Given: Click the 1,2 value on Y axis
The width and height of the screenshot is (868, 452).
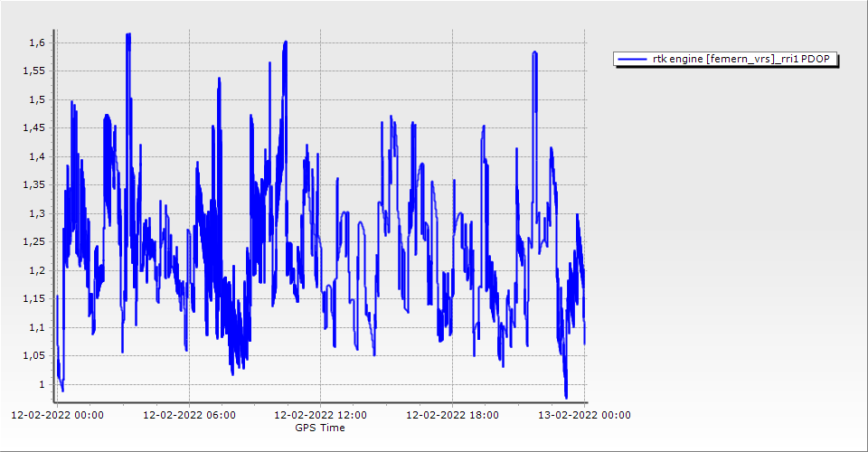Looking at the screenshot, I should (x=35, y=270).
